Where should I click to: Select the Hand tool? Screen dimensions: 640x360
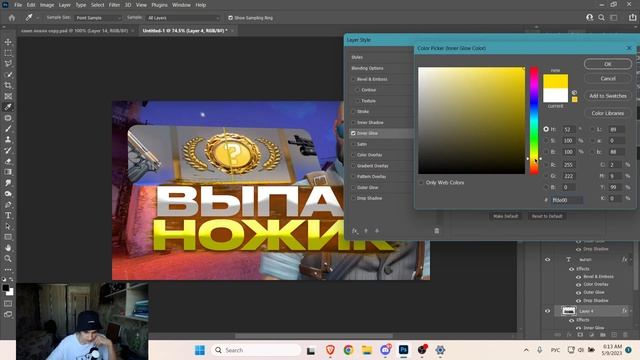point(8,248)
